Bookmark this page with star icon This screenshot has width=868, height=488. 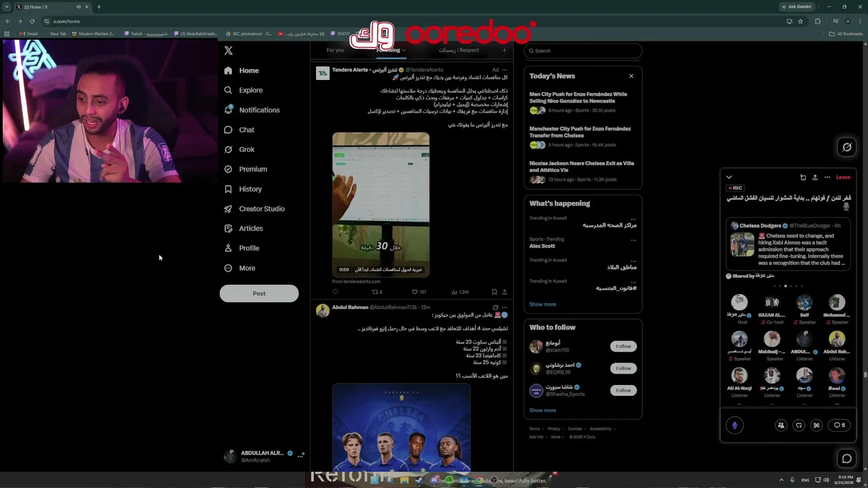800,22
